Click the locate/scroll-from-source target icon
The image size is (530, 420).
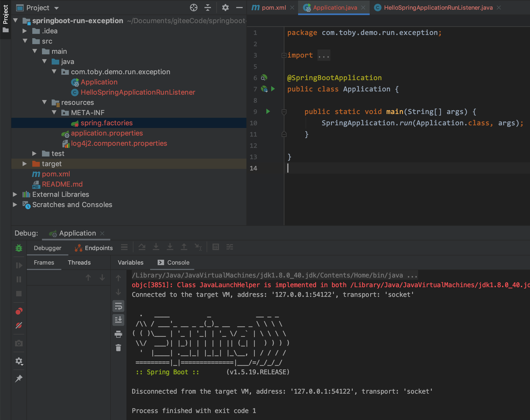pos(193,8)
